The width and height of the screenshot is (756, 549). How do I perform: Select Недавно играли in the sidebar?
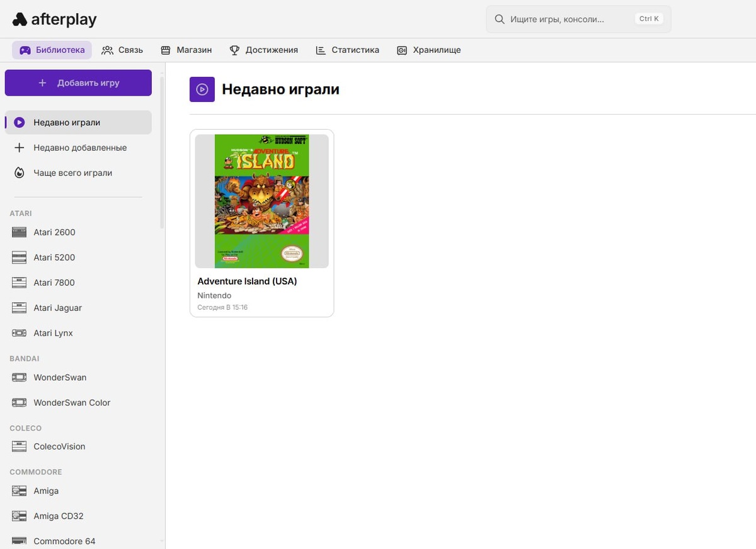coord(78,123)
